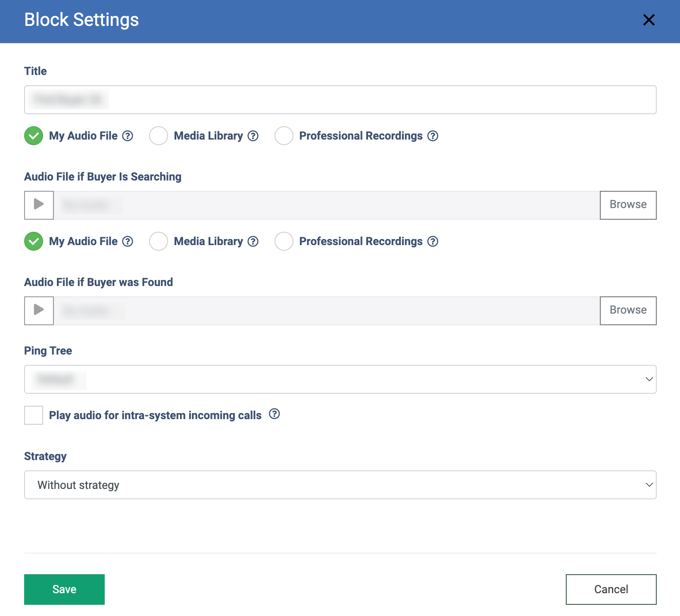Click help icon next to second Media Library

click(253, 242)
